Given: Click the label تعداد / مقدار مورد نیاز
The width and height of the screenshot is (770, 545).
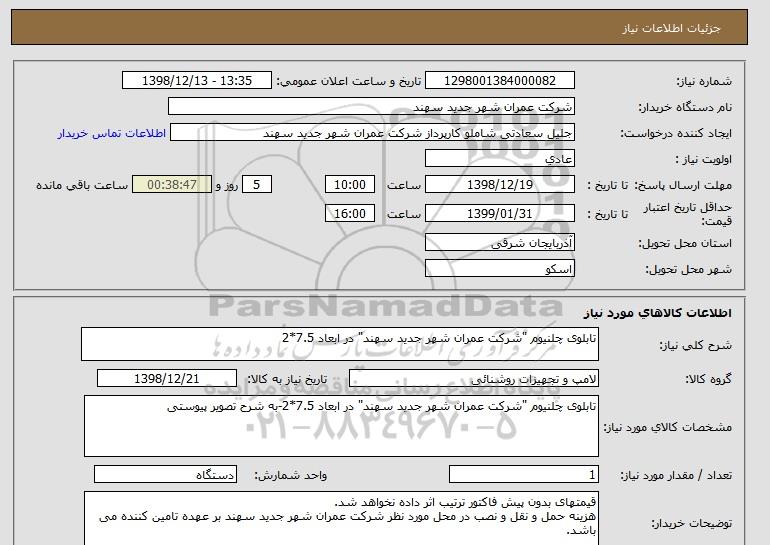Looking at the screenshot, I should [x=676, y=475].
